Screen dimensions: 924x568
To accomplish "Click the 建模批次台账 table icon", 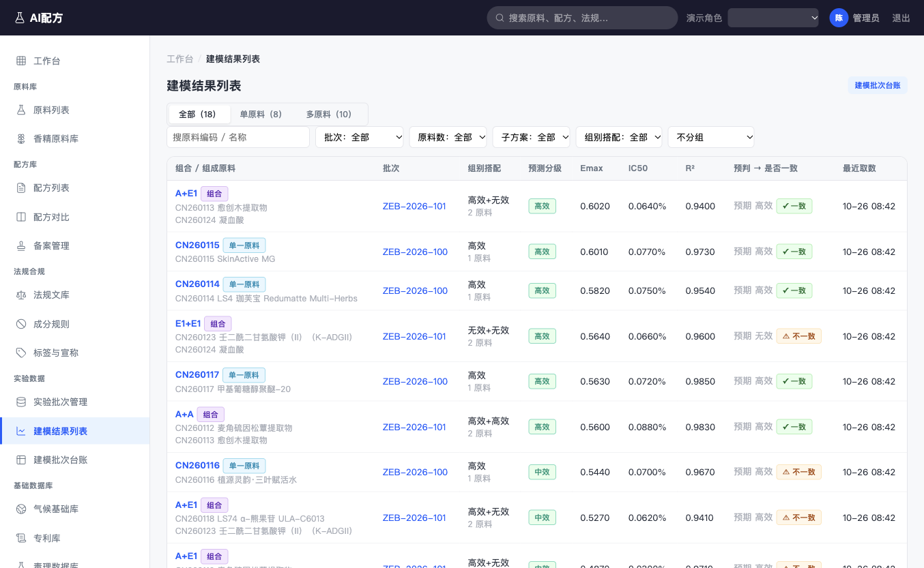I will click(x=21, y=460).
